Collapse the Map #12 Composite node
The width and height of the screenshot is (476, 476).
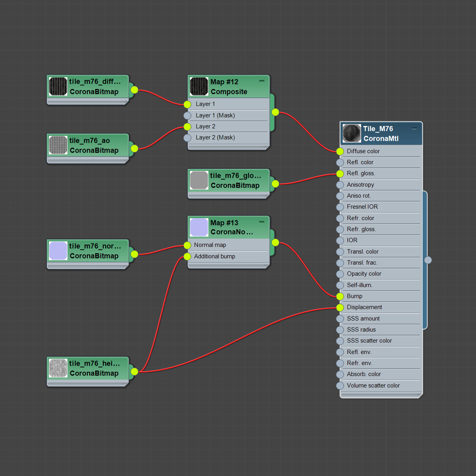click(x=262, y=81)
